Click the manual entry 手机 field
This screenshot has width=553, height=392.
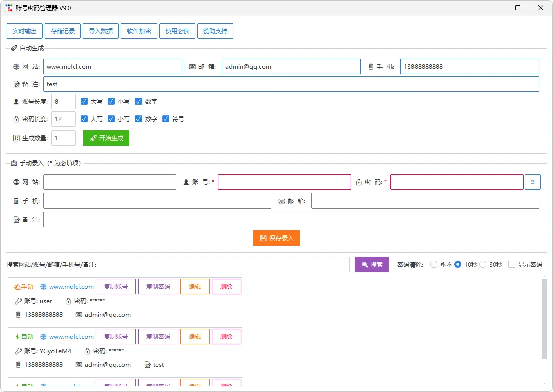point(157,201)
